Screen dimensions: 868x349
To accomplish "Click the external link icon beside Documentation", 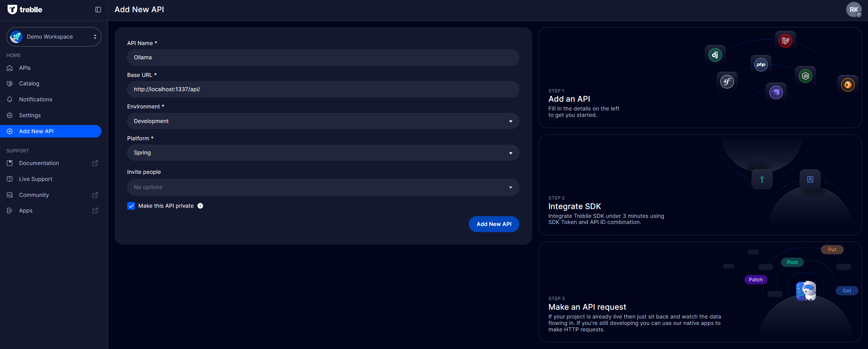I will pos(95,163).
